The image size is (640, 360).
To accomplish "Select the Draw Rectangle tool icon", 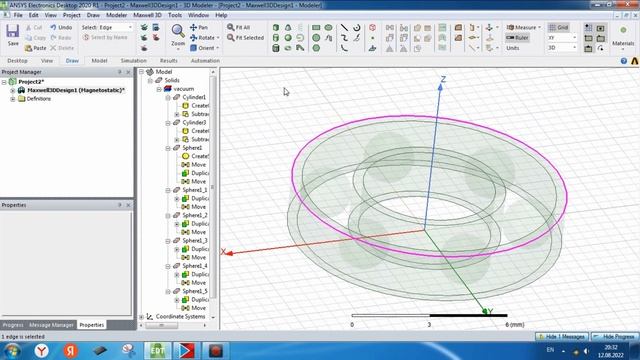I will click(x=316, y=27).
